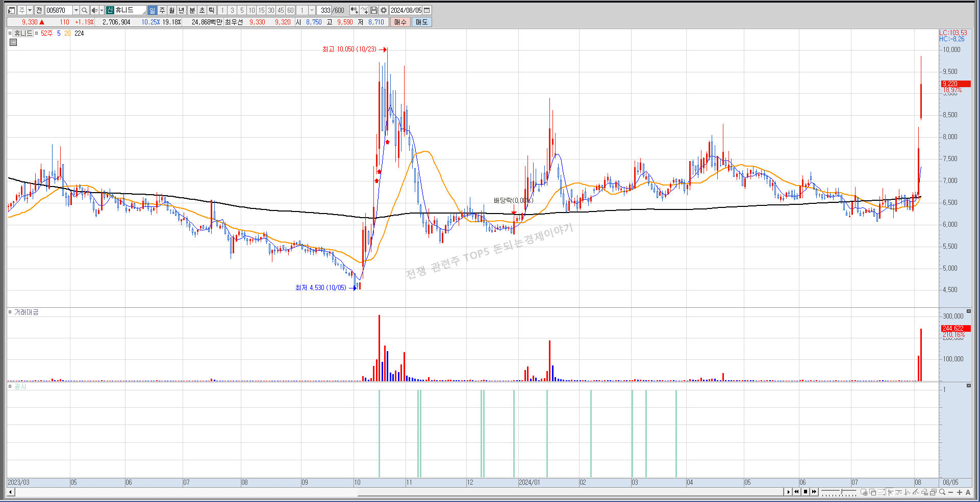Expand the interval value dropdown after 1
Image resolution: width=980 pixels, height=502 pixels.
pyautogui.click(x=312, y=10)
